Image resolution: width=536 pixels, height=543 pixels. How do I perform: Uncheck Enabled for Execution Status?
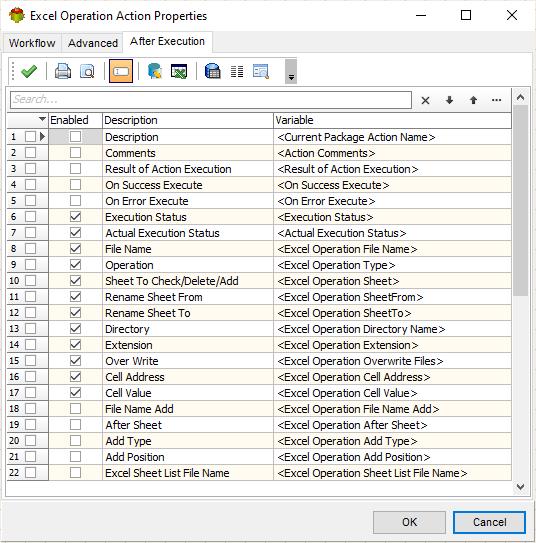click(75, 217)
